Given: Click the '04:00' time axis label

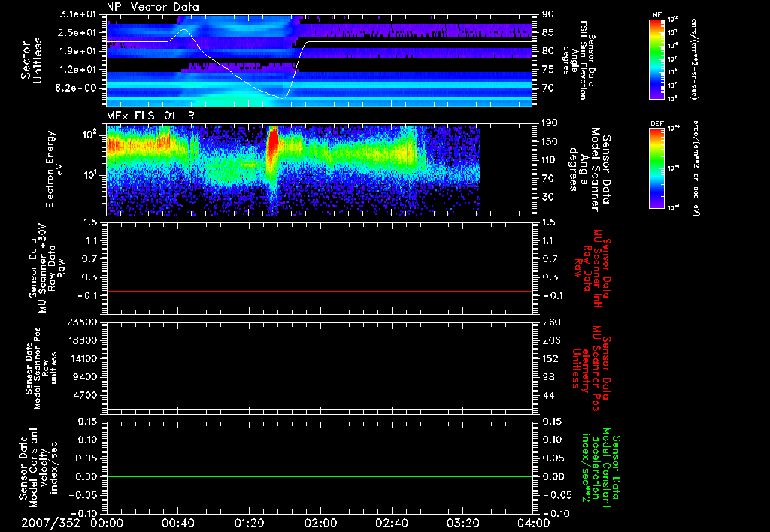Looking at the screenshot, I should [534, 523].
